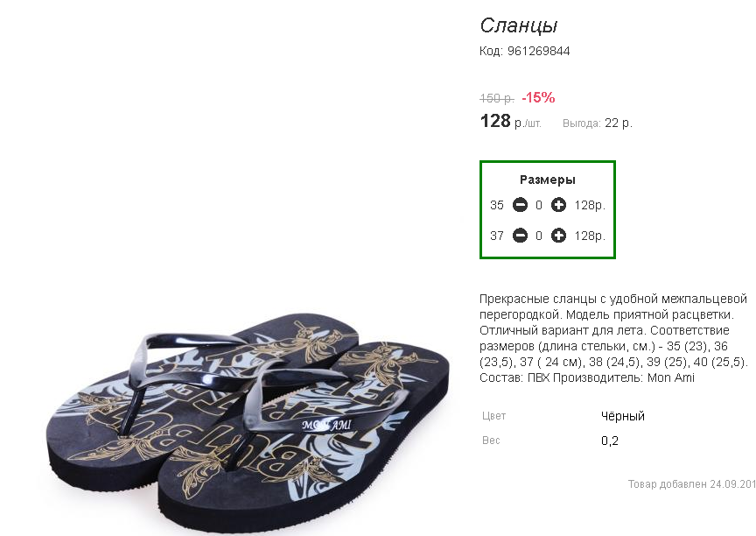The width and height of the screenshot is (756, 536).
Task: Click the 128 р./шт. current price
Action: pos(511,121)
